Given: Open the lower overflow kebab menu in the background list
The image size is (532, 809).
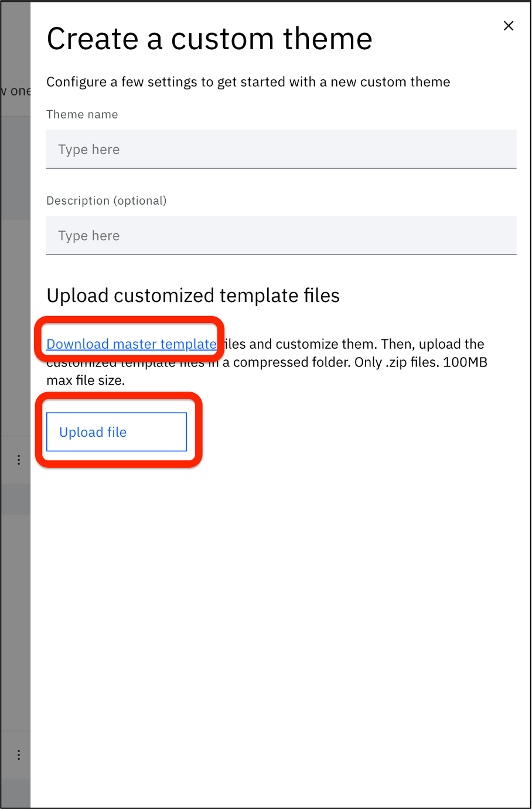Looking at the screenshot, I should click(18, 755).
